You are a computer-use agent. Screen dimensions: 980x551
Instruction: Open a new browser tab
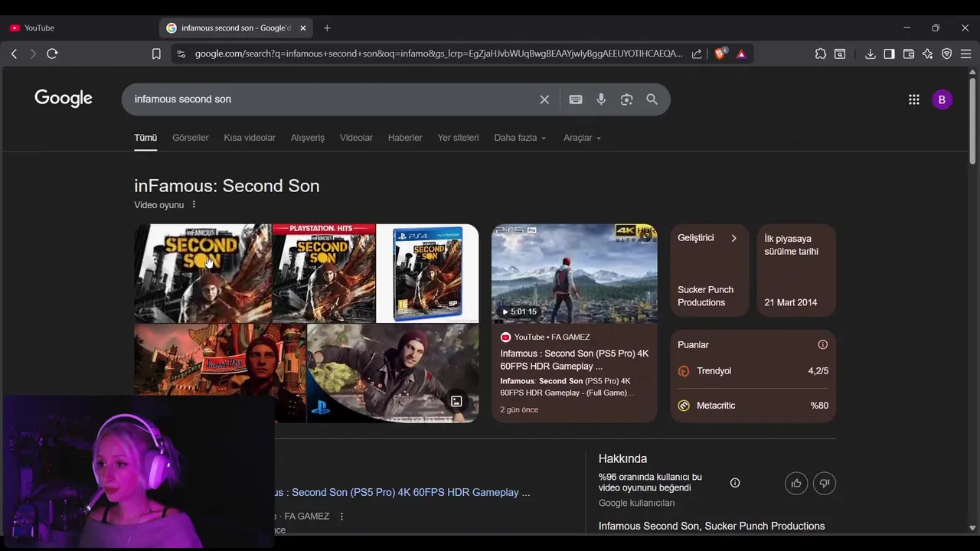pos(327,28)
